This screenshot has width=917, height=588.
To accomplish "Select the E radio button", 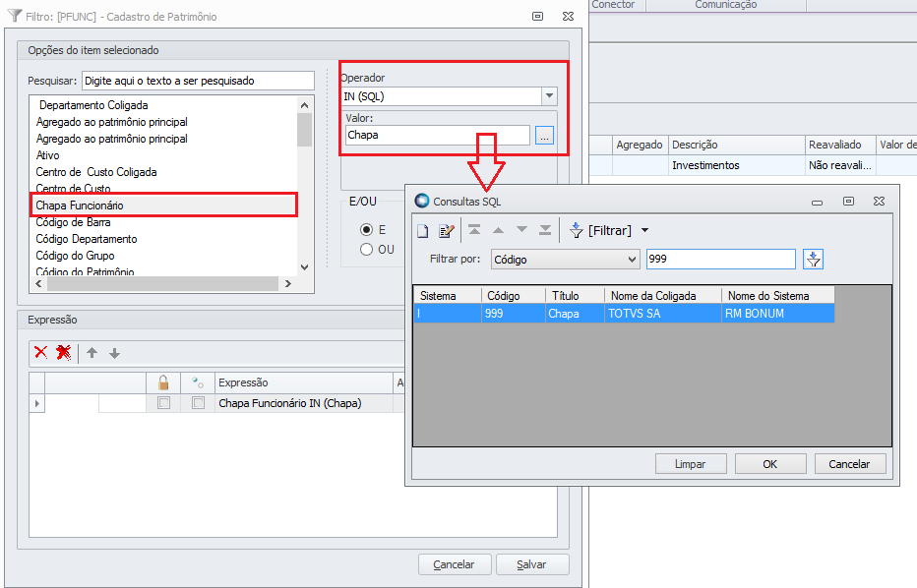I will point(367,230).
